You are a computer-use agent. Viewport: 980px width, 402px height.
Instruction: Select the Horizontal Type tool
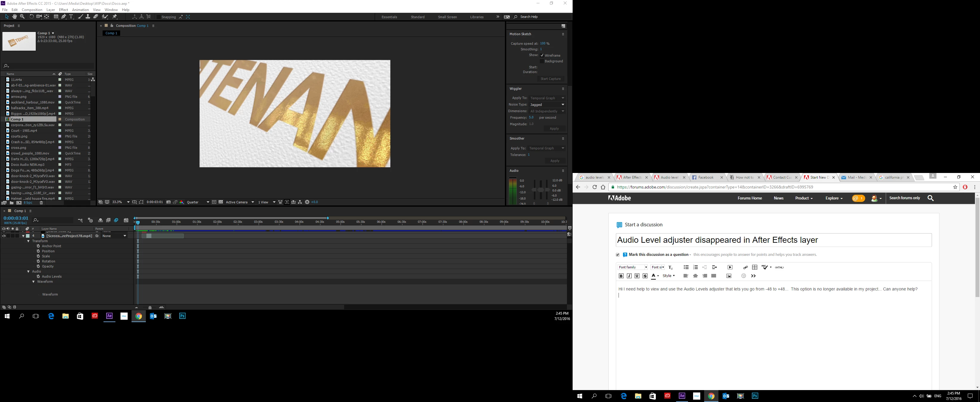coord(71,17)
